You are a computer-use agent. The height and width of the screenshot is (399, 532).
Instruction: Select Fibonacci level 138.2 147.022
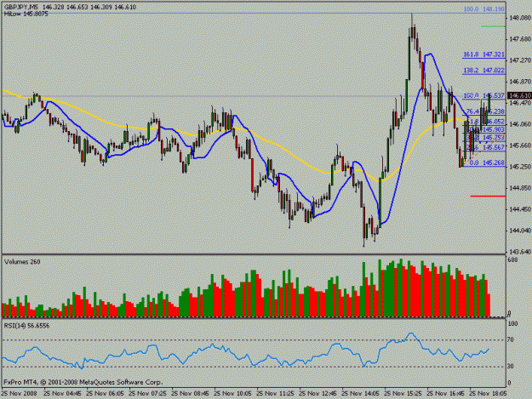[483, 70]
